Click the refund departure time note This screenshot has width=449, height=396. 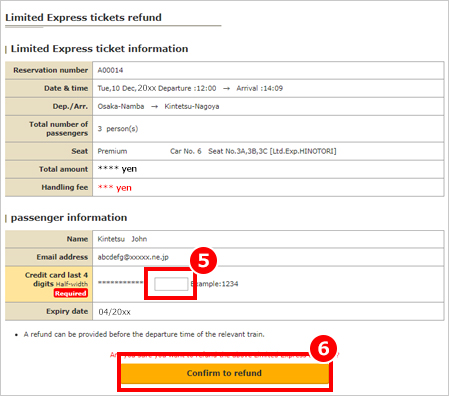coord(144,334)
